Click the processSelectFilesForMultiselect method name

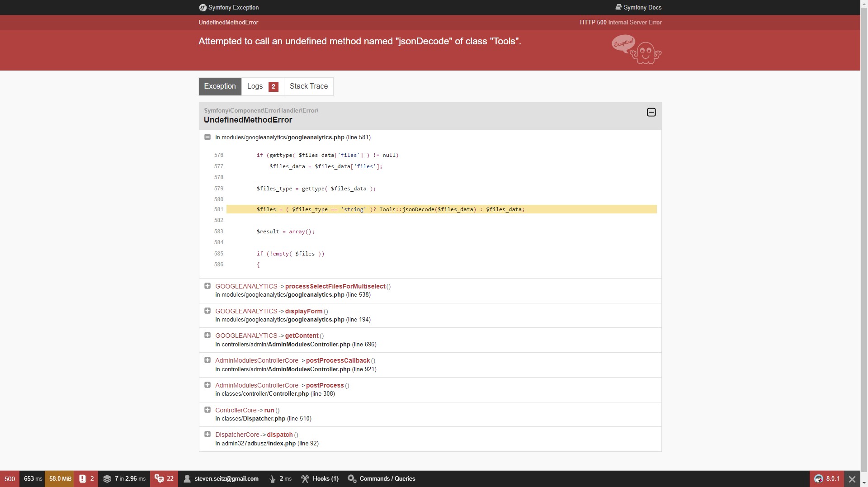coord(335,286)
